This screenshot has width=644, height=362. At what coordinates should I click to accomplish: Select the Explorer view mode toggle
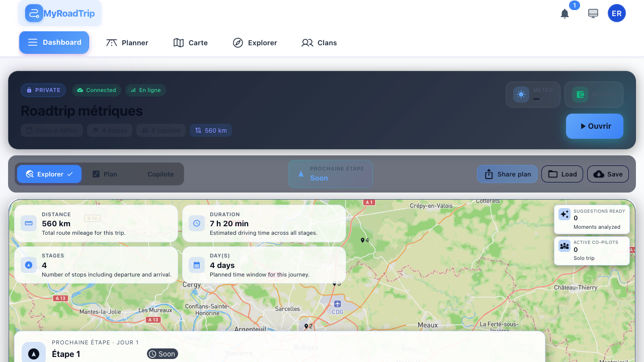click(x=49, y=174)
